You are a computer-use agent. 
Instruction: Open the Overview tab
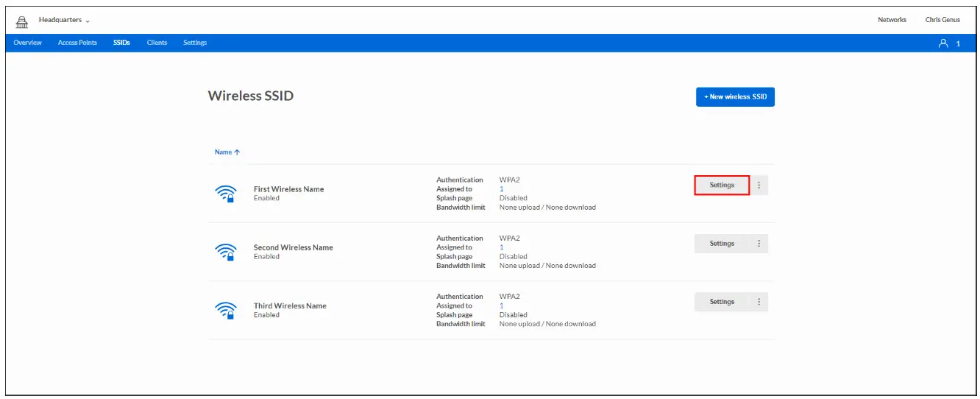point(27,43)
